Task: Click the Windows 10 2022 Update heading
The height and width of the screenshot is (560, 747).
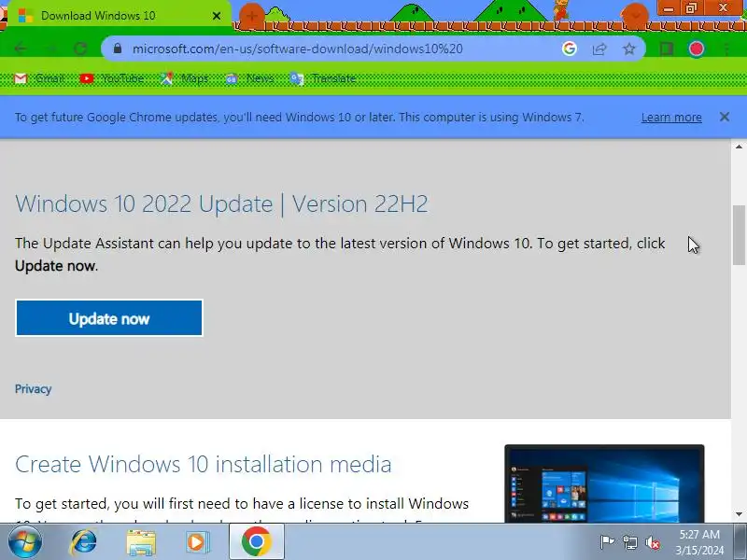Action: [x=221, y=203]
